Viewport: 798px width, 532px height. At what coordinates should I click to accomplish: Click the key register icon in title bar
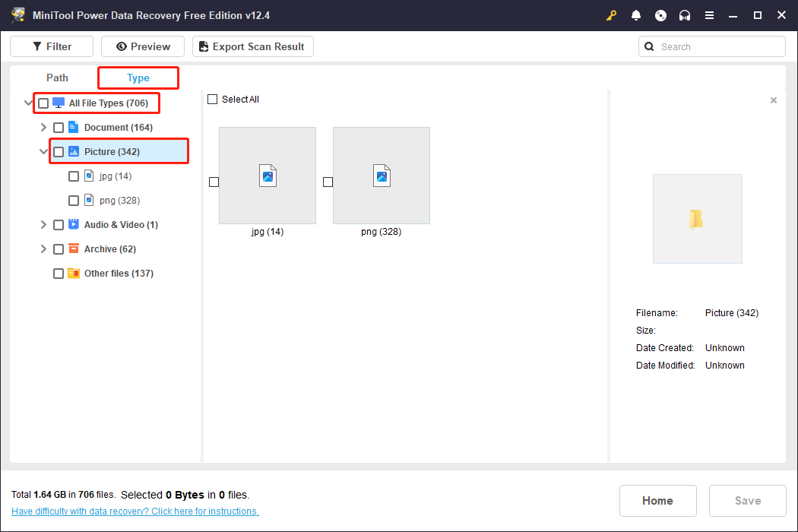click(612, 15)
